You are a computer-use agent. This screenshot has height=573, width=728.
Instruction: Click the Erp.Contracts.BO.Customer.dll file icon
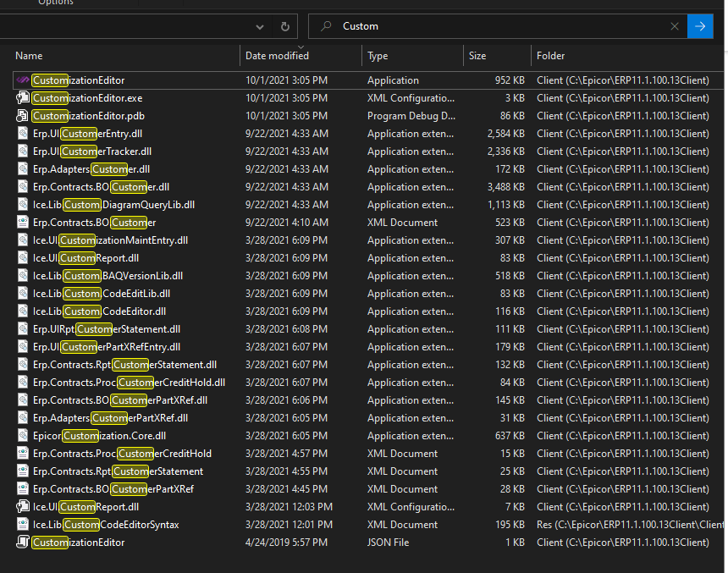[x=23, y=187]
